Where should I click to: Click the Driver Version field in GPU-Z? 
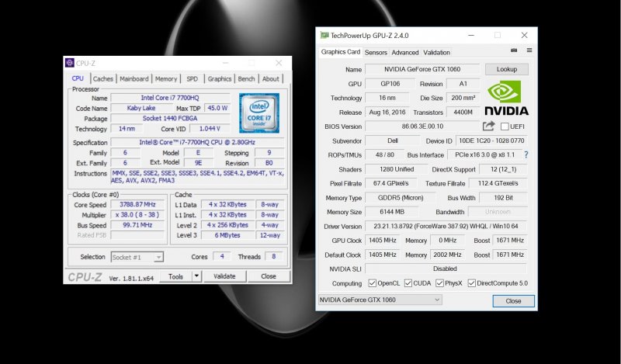(446, 226)
